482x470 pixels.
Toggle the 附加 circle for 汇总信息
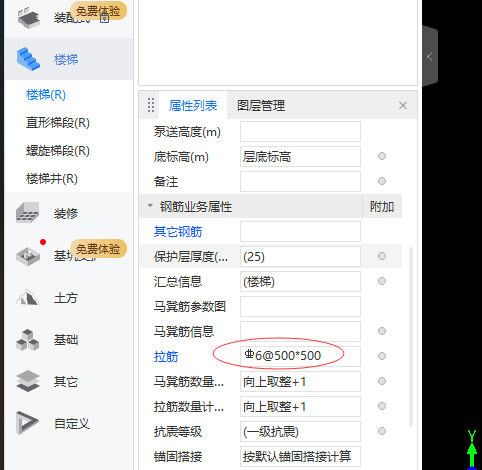[x=382, y=281]
